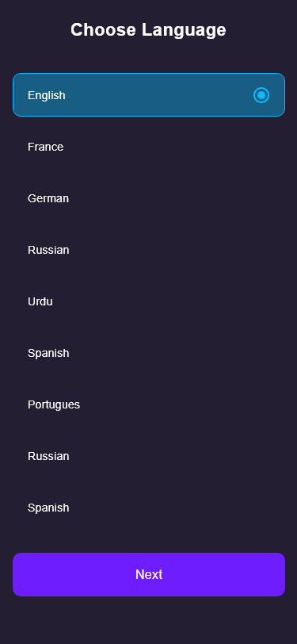Click the purple Next button
The height and width of the screenshot is (644, 297).
[x=149, y=574]
